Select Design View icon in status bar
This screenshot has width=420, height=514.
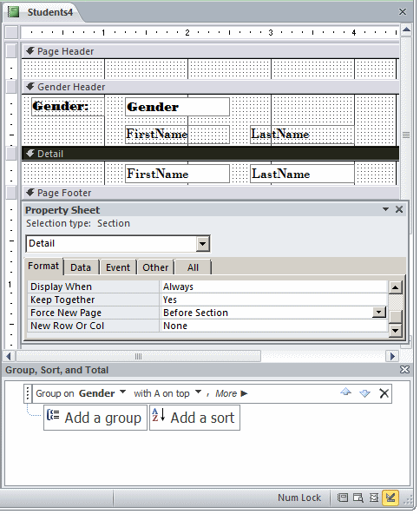coord(390,498)
